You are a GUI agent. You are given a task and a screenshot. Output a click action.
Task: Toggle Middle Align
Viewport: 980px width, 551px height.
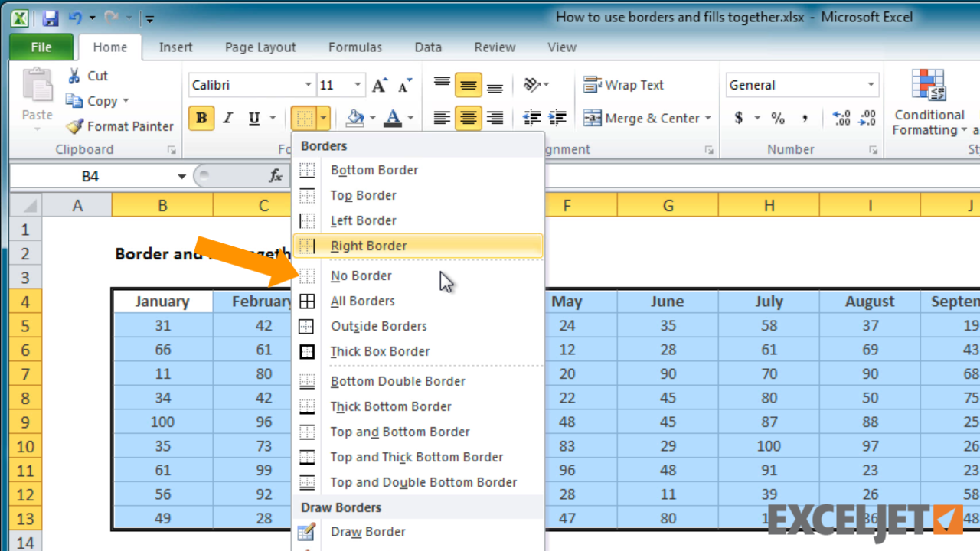469,85
